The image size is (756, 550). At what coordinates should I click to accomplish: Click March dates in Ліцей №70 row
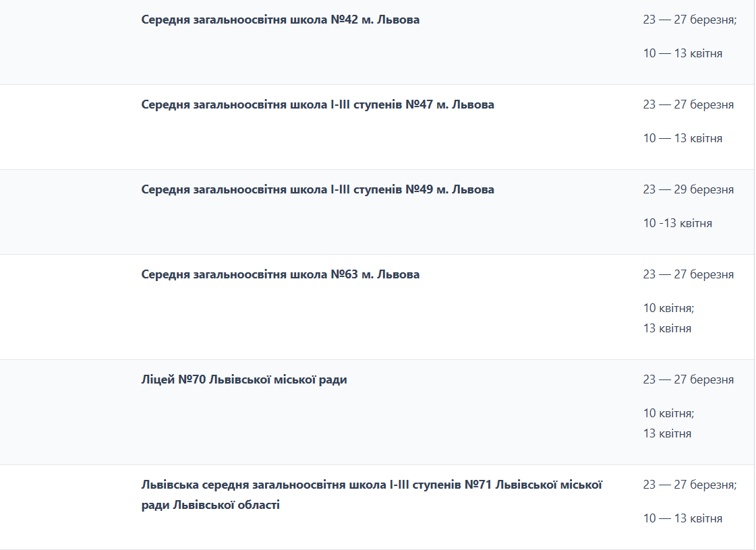point(688,379)
